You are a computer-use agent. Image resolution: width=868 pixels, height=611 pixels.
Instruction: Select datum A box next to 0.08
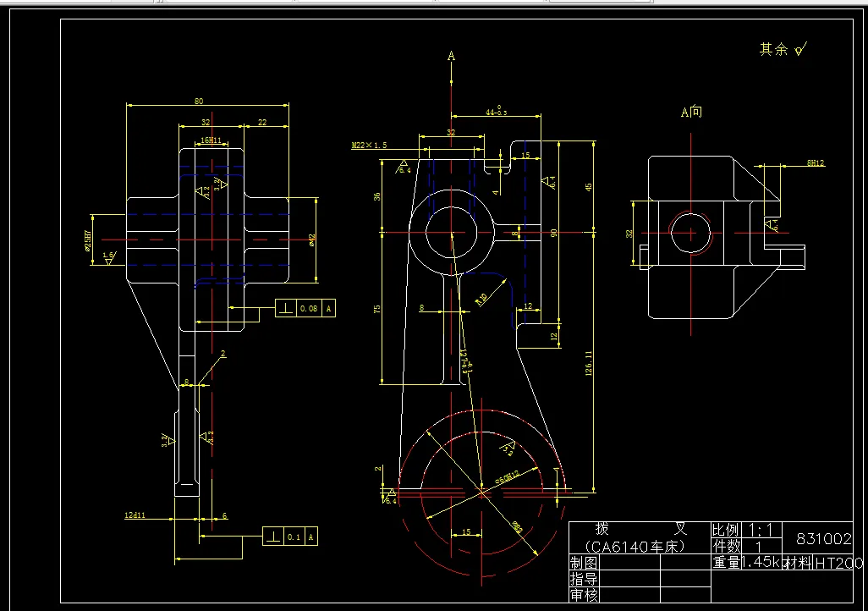point(328,309)
